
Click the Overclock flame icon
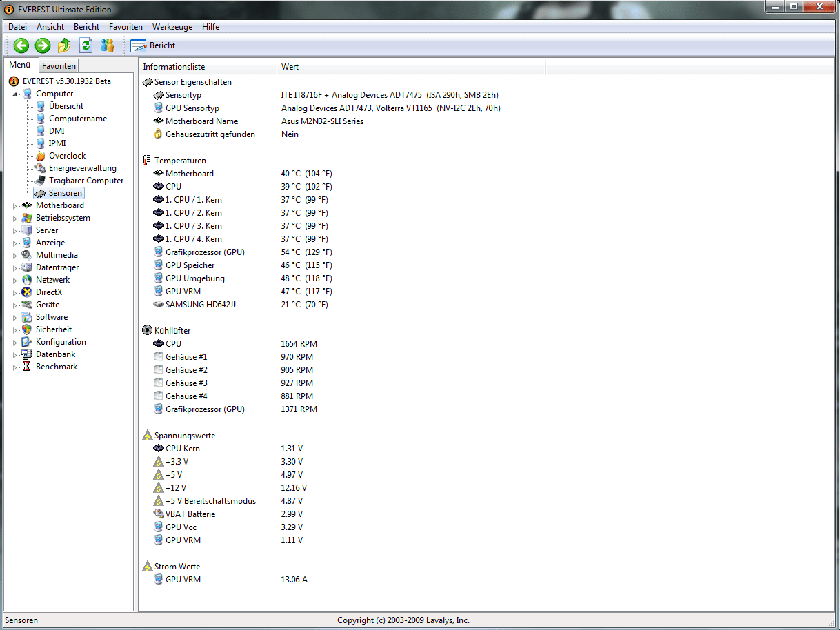[40, 156]
